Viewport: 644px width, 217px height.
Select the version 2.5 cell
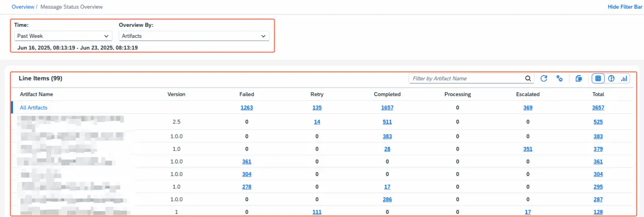[177, 122]
